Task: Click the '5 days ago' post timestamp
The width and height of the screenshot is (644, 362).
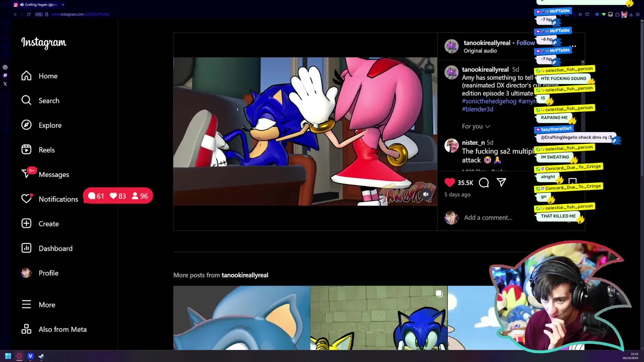Action: pyautogui.click(x=457, y=195)
